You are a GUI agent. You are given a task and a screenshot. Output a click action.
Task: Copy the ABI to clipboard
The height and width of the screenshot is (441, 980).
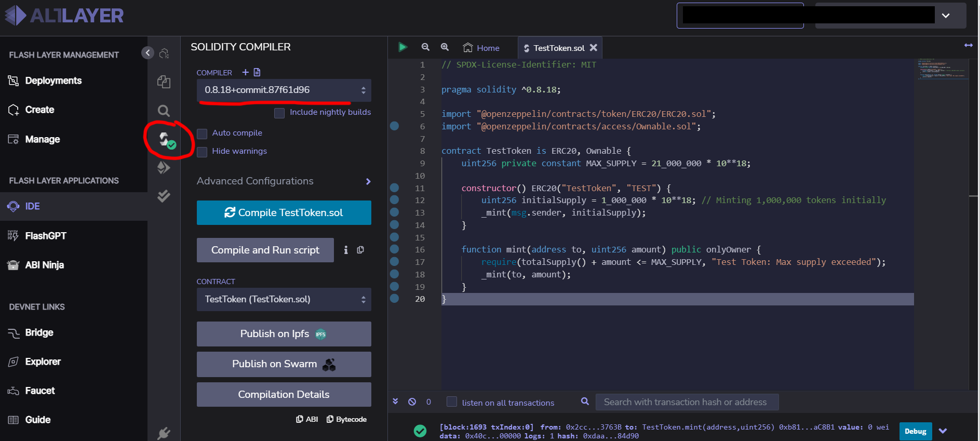(307, 419)
